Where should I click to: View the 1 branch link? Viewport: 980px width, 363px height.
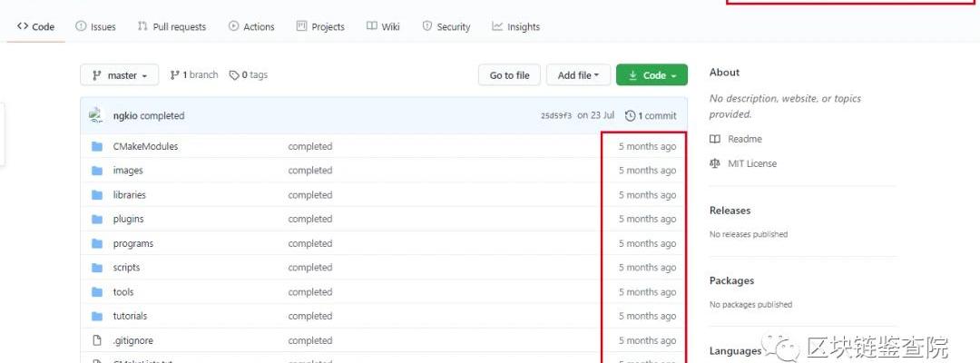[194, 75]
